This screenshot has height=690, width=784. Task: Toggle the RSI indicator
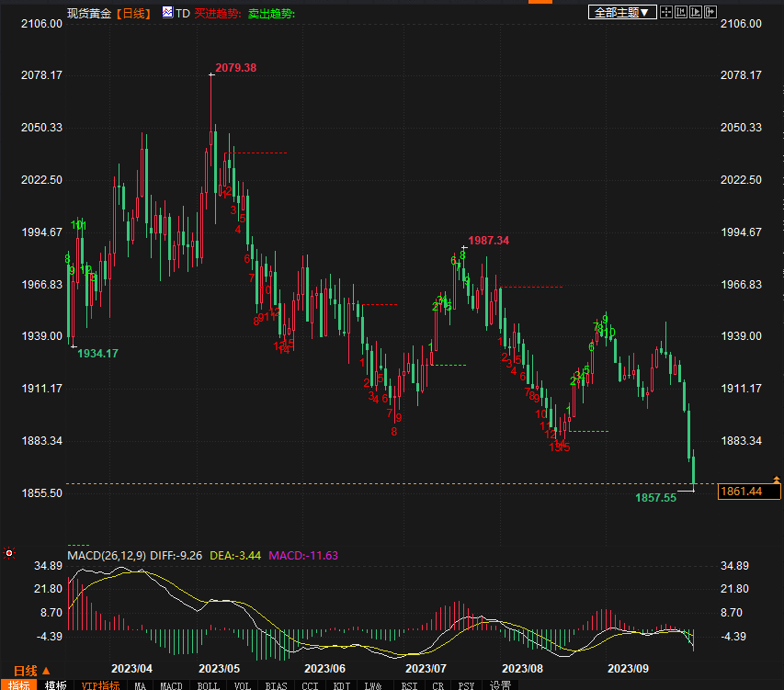(408, 684)
